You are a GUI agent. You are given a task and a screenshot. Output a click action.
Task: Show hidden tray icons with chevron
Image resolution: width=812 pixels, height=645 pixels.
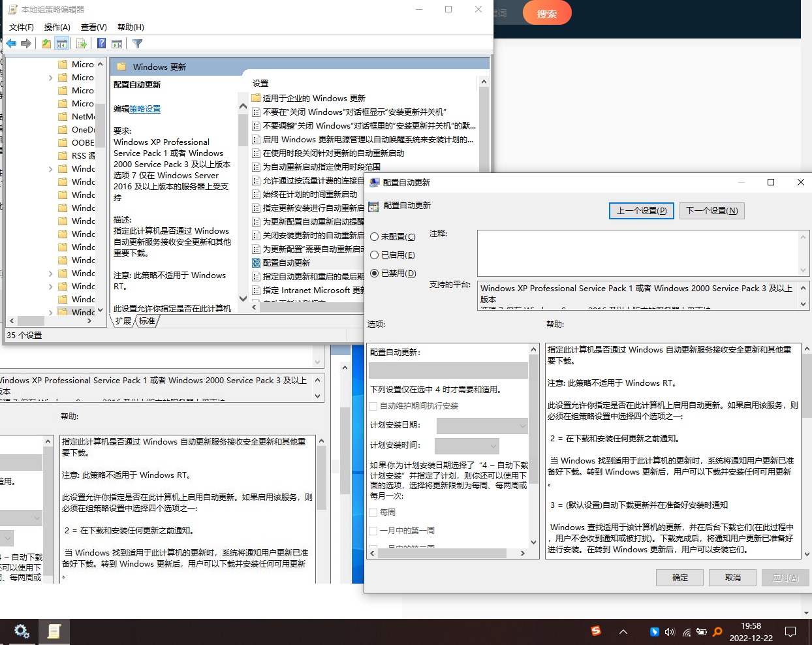pyautogui.click(x=623, y=632)
